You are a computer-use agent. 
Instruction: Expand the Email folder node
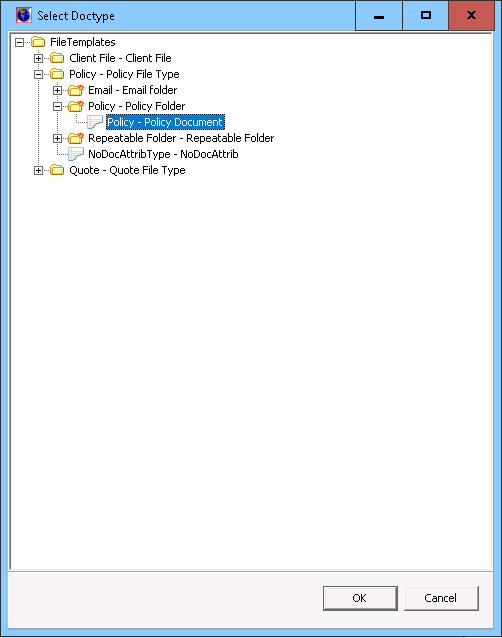57,90
